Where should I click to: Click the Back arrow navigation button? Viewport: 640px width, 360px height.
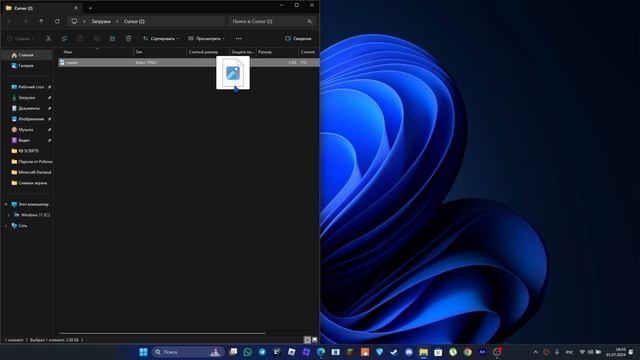[9, 21]
